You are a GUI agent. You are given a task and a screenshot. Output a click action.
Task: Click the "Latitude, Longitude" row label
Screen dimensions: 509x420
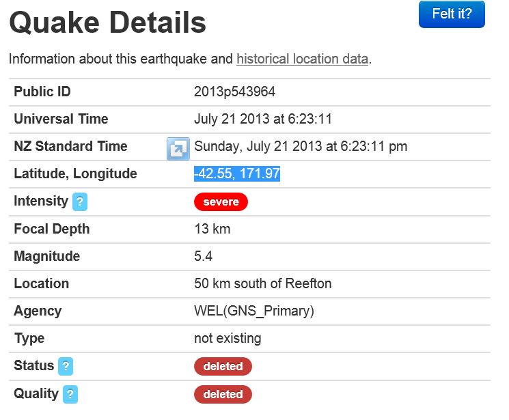pos(75,173)
